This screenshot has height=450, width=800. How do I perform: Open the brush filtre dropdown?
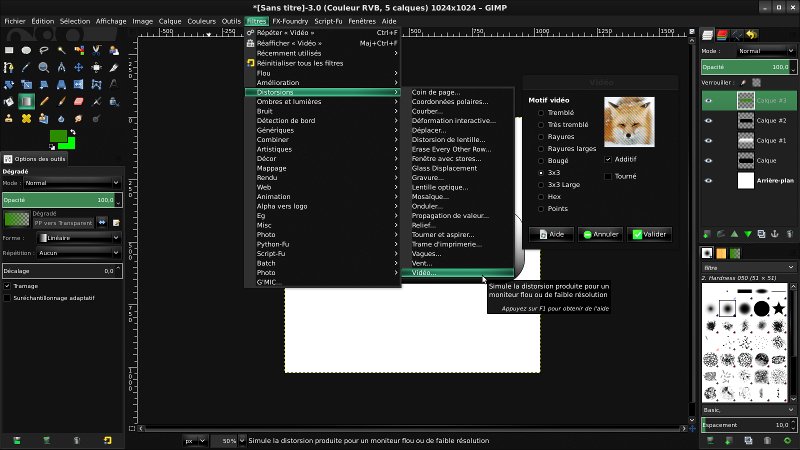click(x=748, y=267)
